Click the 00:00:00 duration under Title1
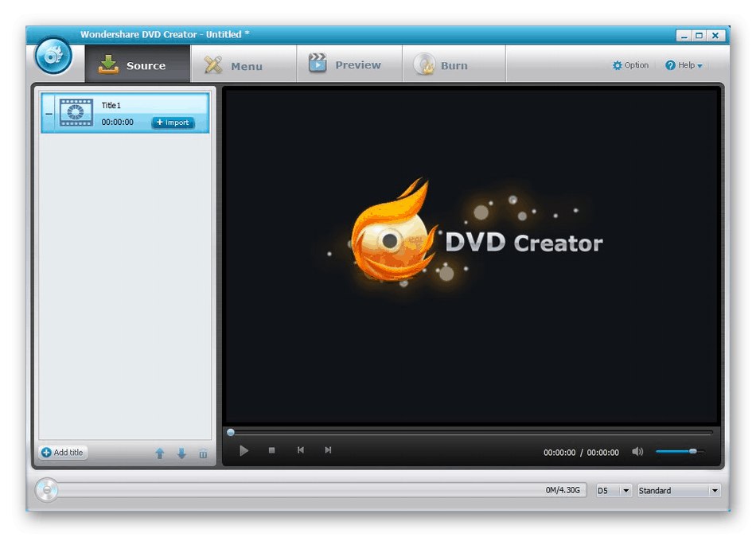 [x=117, y=122]
